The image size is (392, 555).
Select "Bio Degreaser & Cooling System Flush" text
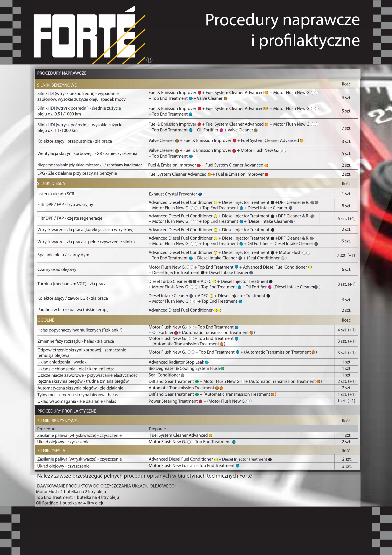184,368
